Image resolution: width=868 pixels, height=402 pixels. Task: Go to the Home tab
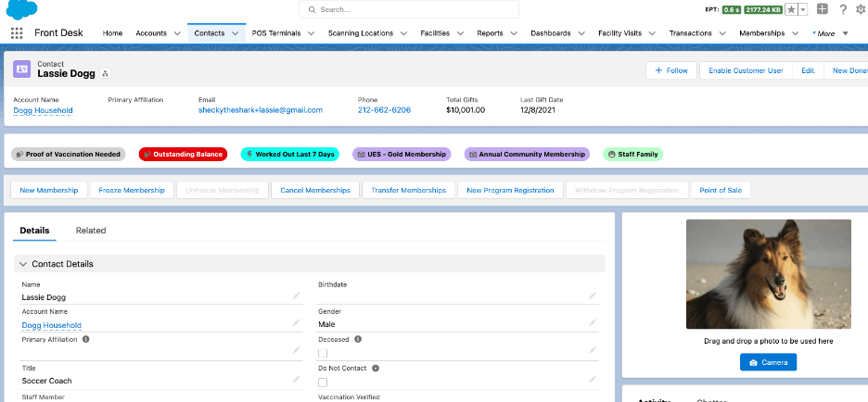tap(112, 33)
